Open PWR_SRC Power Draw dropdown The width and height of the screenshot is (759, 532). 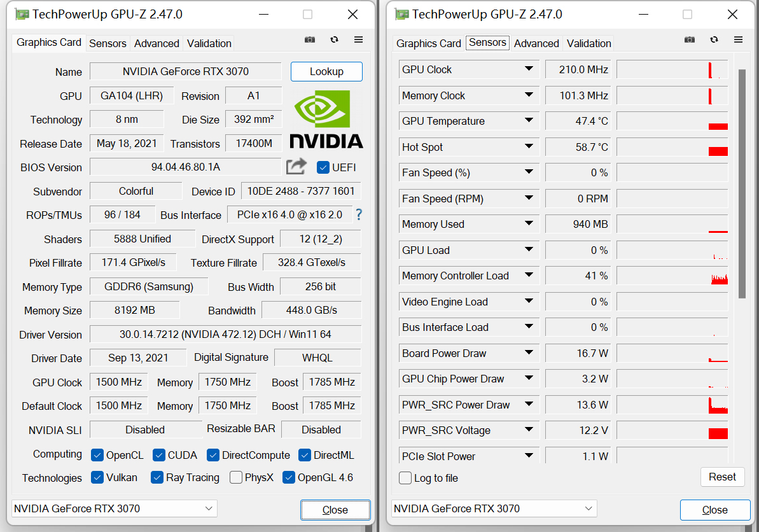(529, 404)
